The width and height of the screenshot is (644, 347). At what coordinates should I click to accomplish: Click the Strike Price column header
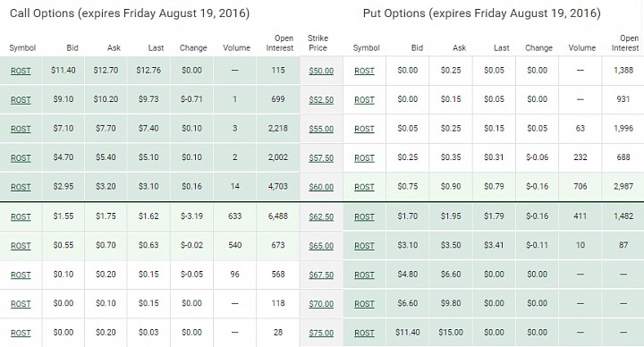[318, 43]
